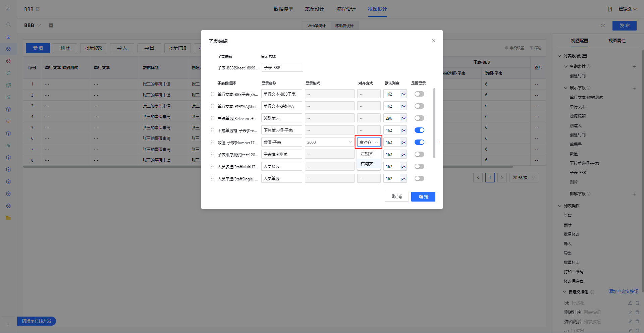644x333 pixels.
Task: Click 取消 to cancel the dialog
Action: click(397, 197)
